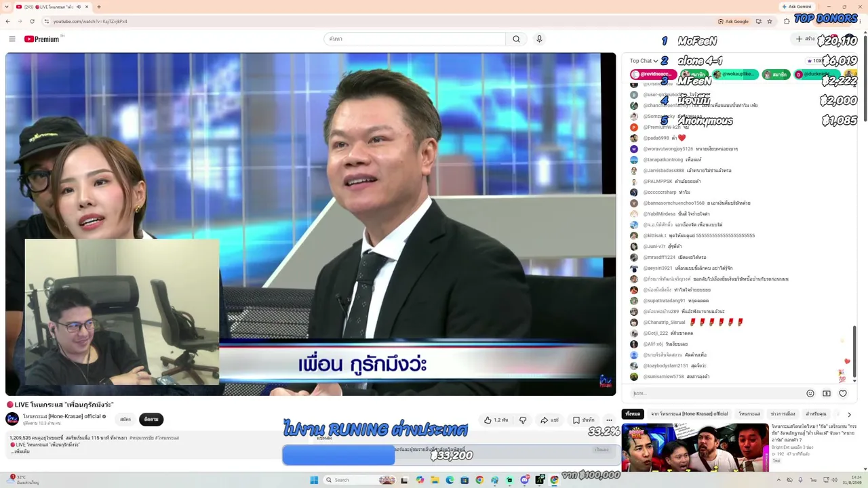The height and width of the screenshot is (488, 868).
Task: Open the browser extensions puzzle icon
Action: point(787,21)
